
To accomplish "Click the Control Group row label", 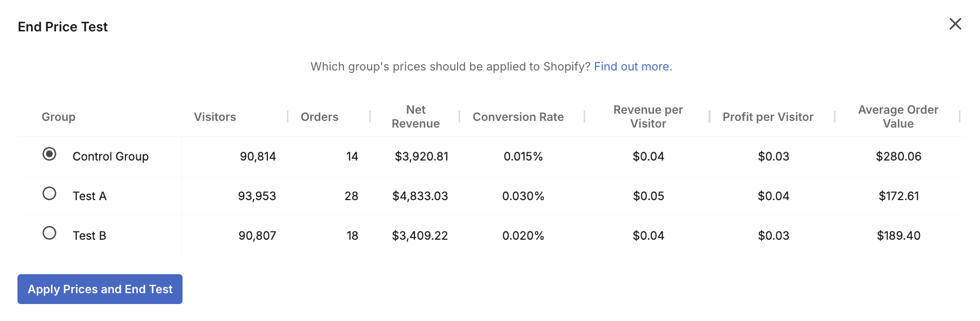I will pos(111,156).
